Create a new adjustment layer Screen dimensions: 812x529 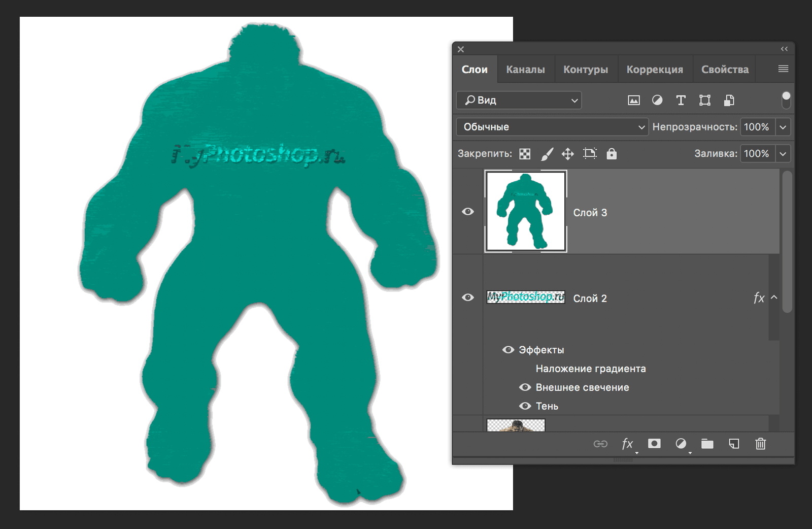(x=681, y=444)
